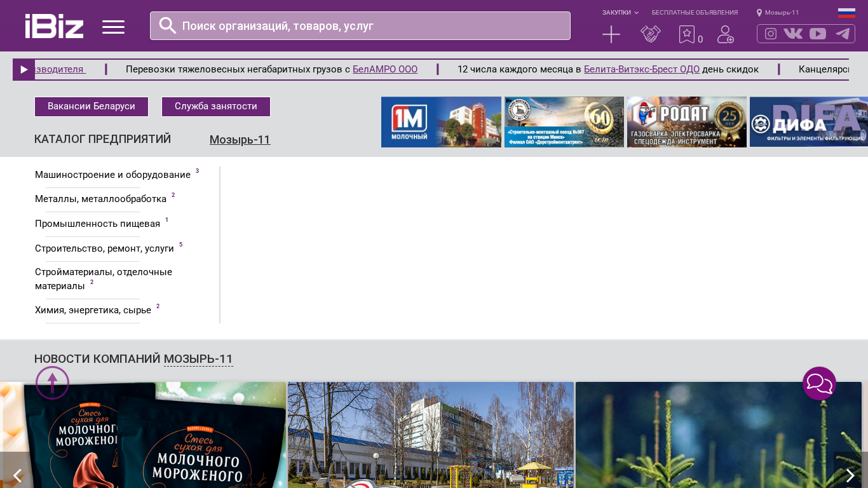Open the Telegram social icon
The width and height of the screenshot is (868, 488).
[843, 34]
